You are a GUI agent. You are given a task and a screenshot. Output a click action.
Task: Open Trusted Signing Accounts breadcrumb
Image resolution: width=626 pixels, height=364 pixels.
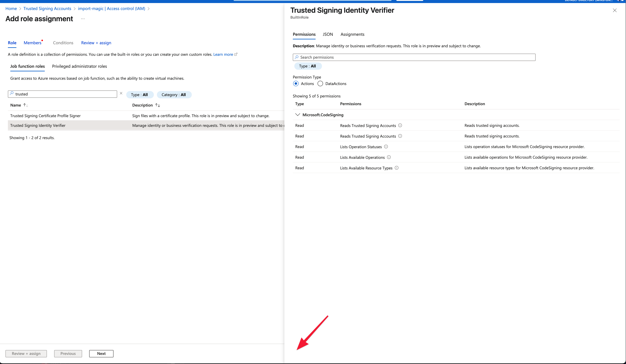pos(47,8)
